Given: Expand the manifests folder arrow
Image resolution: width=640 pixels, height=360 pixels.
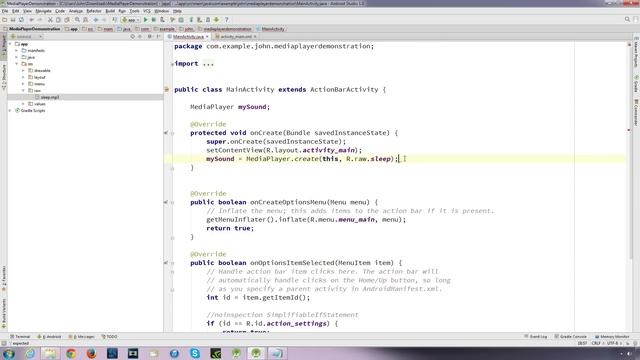Looking at the screenshot, I should (17, 51).
